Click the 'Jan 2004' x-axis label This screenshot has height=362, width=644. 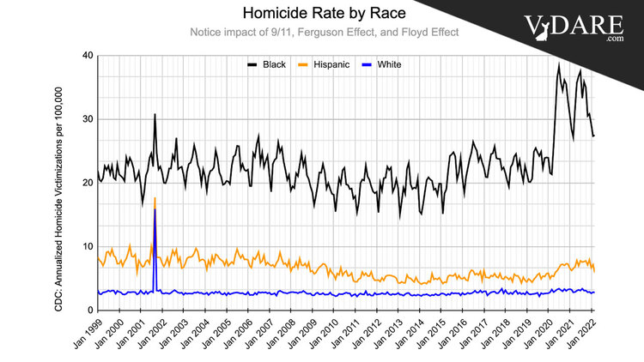click(195, 333)
